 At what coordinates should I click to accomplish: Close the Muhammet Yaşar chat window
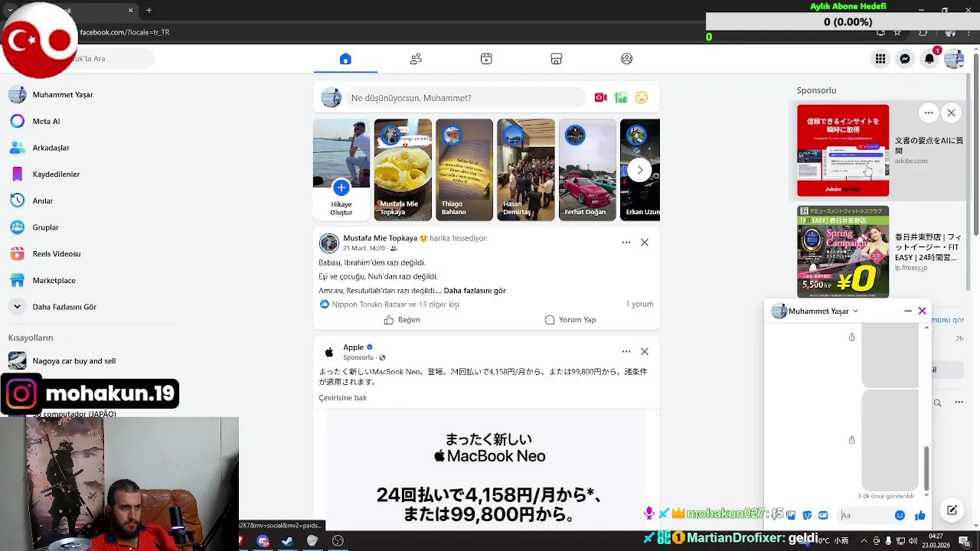(922, 311)
